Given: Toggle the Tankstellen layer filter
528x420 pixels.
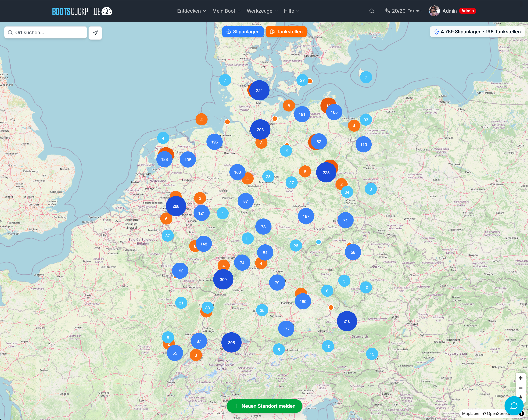Looking at the screenshot, I should (x=286, y=32).
